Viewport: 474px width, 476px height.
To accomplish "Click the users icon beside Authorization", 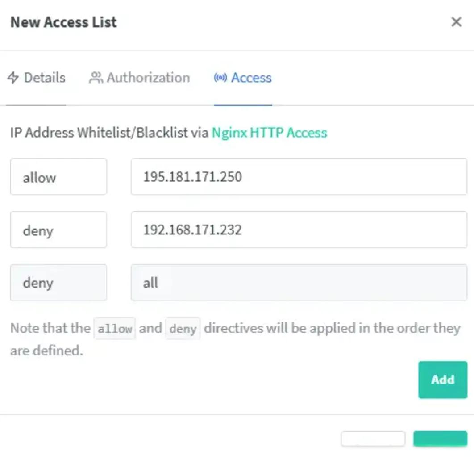I will [96, 78].
